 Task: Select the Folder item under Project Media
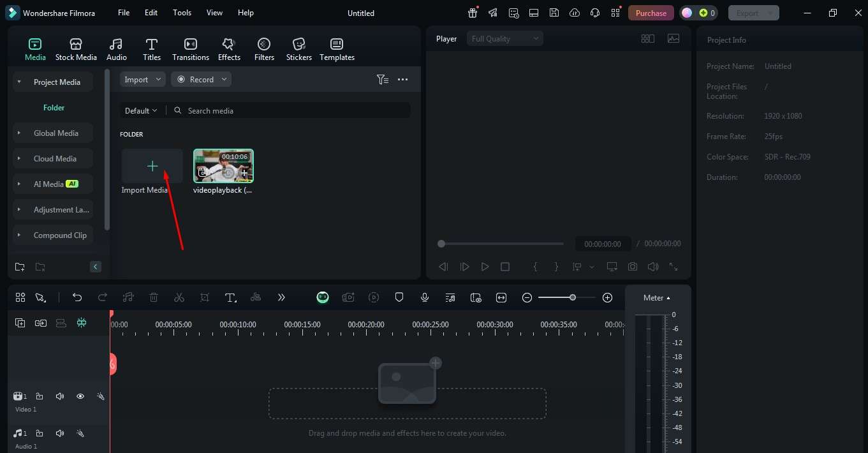[x=54, y=108]
